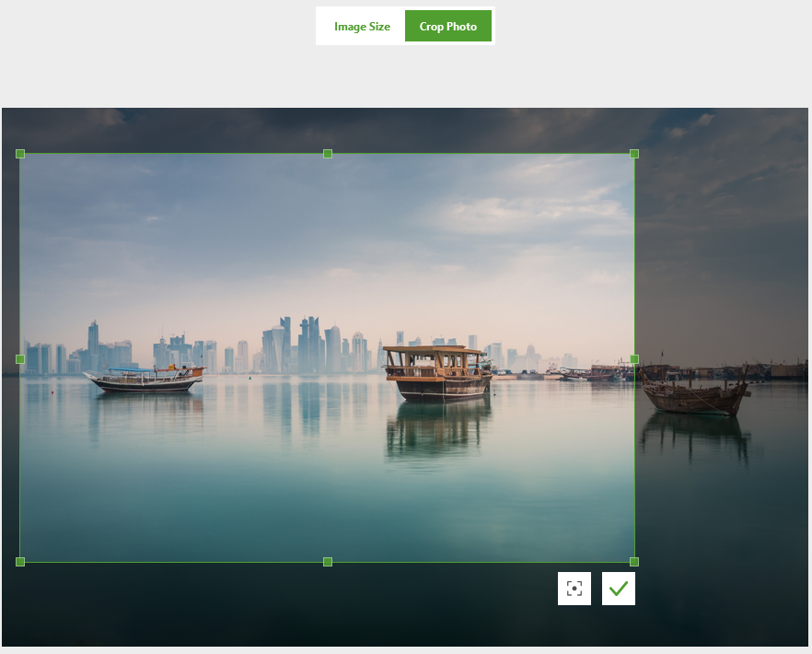The image size is (812, 654).
Task: Click the top-right crop corner handle
Action: pyautogui.click(x=634, y=154)
